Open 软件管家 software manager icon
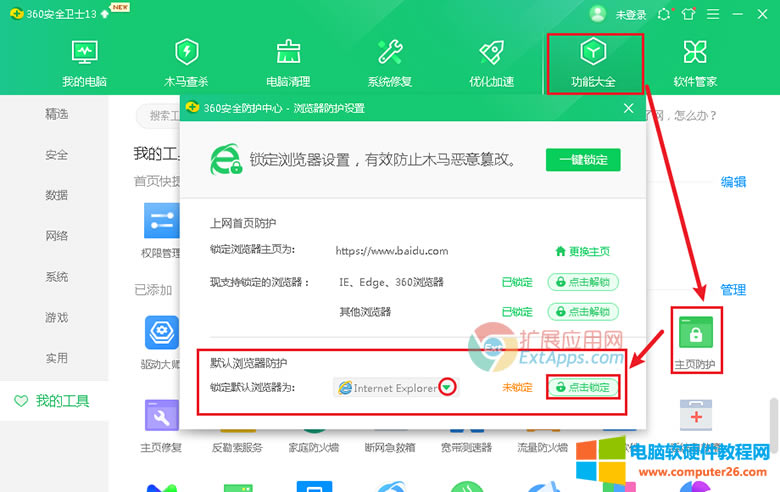The width and height of the screenshot is (780, 492). coord(695,62)
